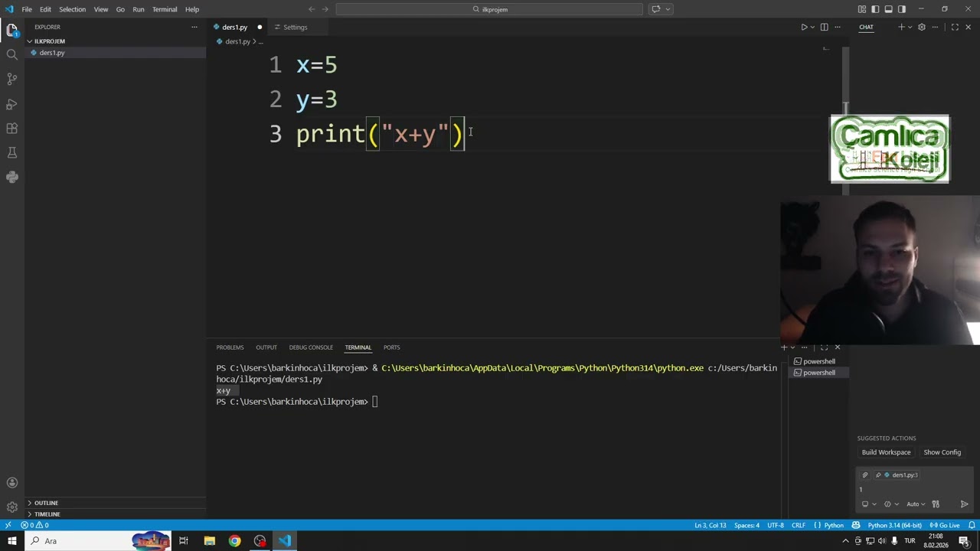Open the Search view in activity bar

pos(12,54)
